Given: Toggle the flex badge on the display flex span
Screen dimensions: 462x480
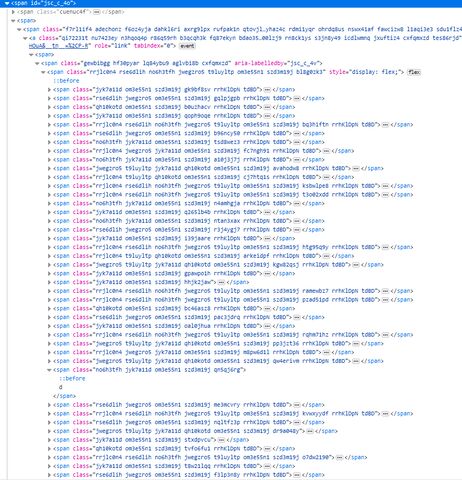Looking at the screenshot, I should pyautogui.click(x=414, y=72).
